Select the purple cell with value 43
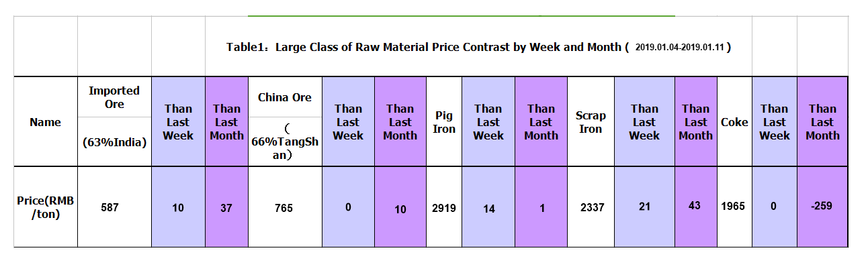 point(695,205)
